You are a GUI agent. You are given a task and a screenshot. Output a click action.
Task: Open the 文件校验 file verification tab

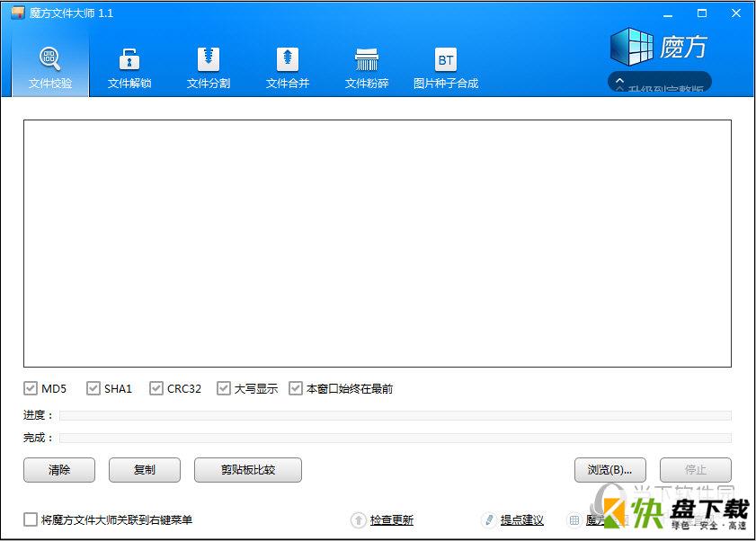coord(50,67)
